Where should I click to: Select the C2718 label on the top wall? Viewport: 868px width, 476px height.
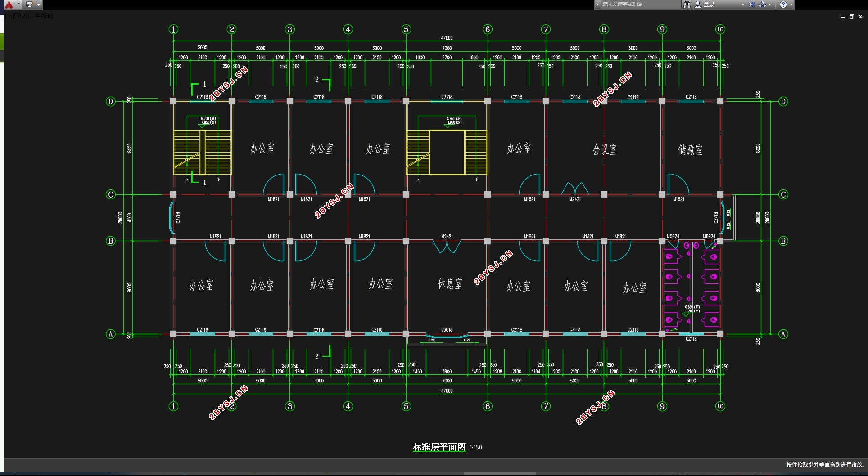[447, 97]
